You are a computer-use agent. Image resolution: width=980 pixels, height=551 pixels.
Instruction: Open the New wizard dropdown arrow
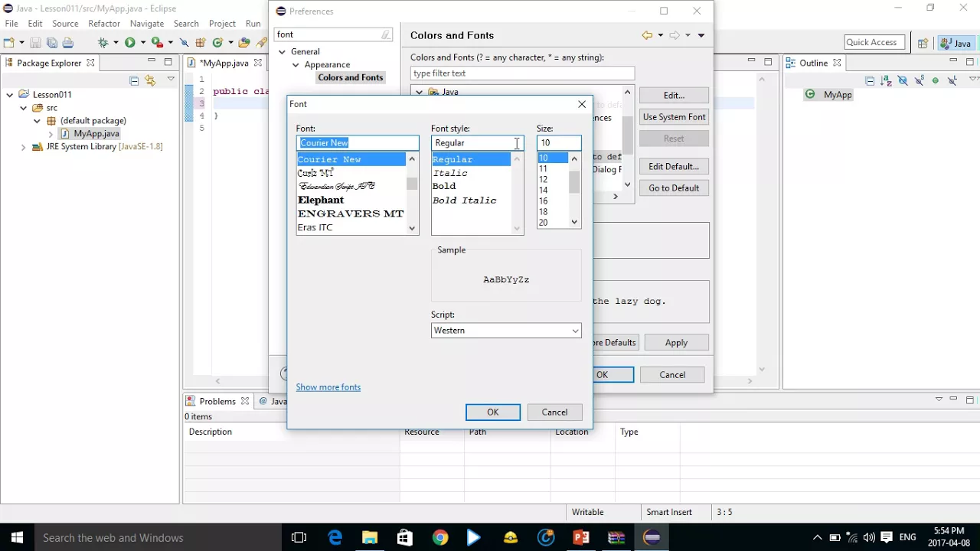click(21, 43)
